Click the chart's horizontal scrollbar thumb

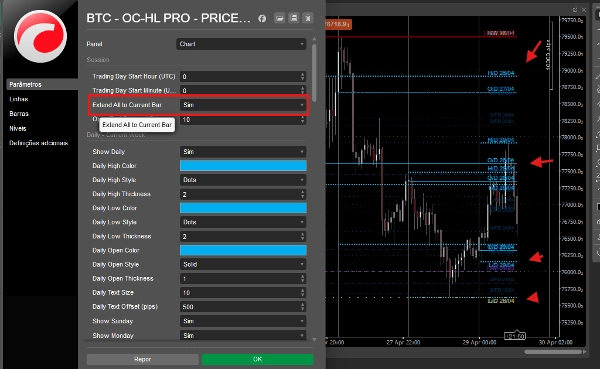click(x=553, y=351)
